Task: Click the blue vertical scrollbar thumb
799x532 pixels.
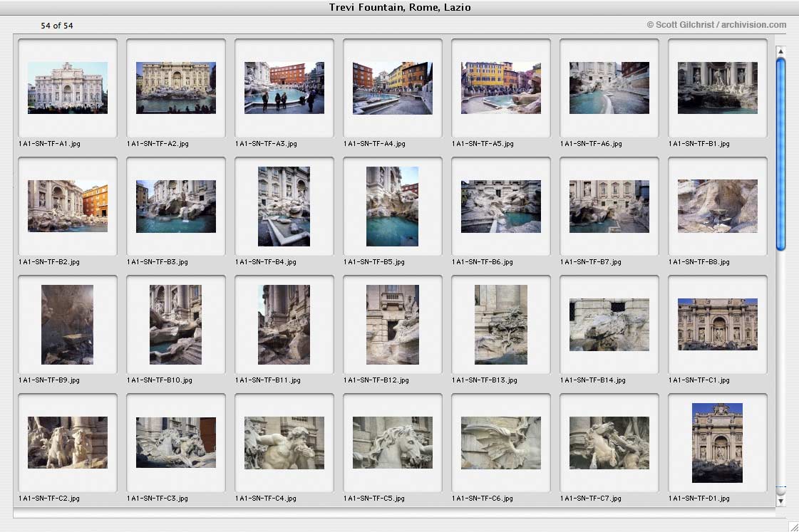Action: pos(780,155)
